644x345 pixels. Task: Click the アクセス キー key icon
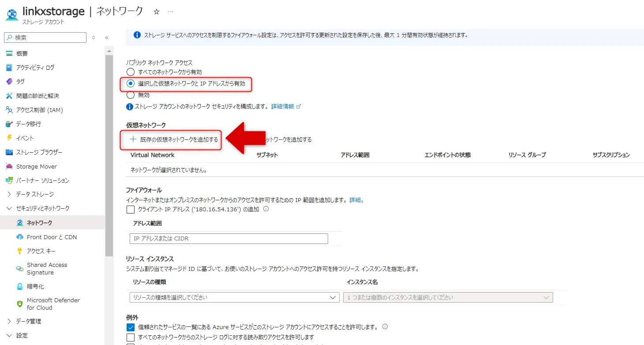click(x=20, y=251)
